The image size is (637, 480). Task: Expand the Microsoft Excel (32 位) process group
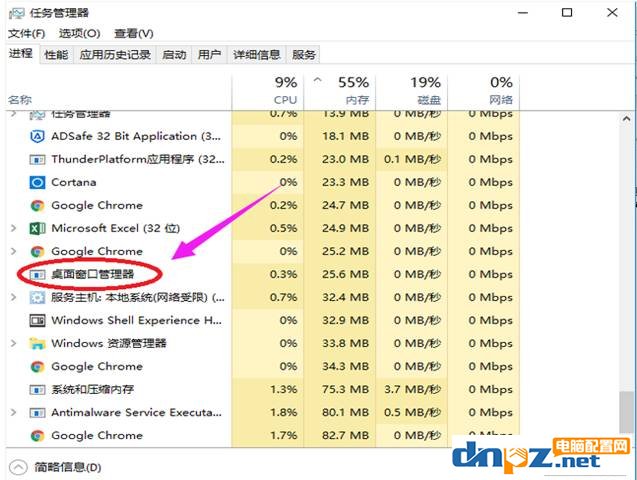[x=13, y=228]
